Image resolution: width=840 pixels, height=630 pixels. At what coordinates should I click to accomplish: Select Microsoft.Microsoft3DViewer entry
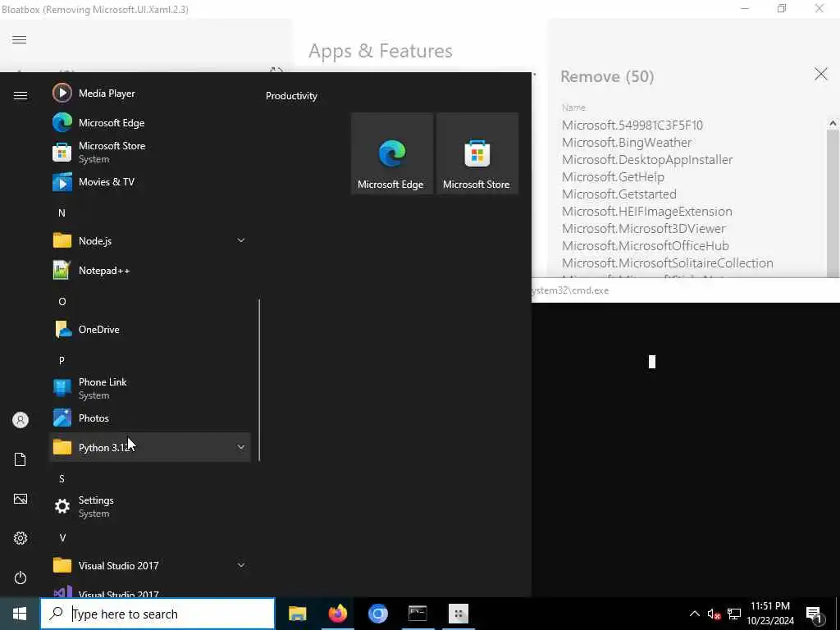click(x=643, y=228)
